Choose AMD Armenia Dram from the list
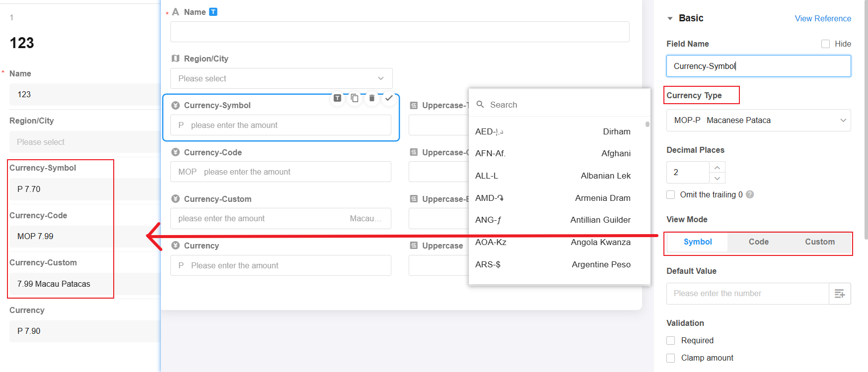Image resolution: width=868 pixels, height=372 pixels. click(x=556, y=198)
